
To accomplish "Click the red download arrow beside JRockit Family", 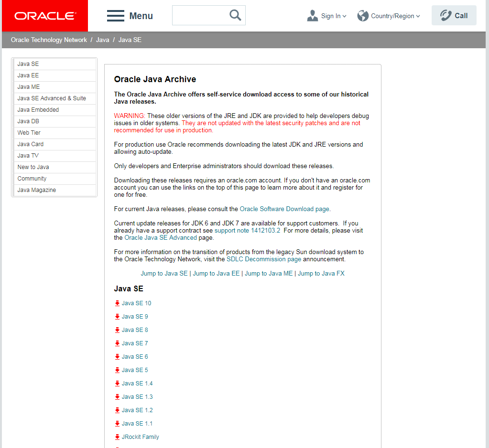I will coord(117,437).
